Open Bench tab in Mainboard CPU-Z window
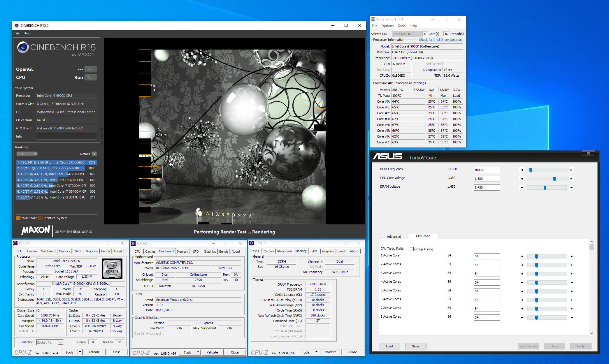 click(x=224, y=252)
